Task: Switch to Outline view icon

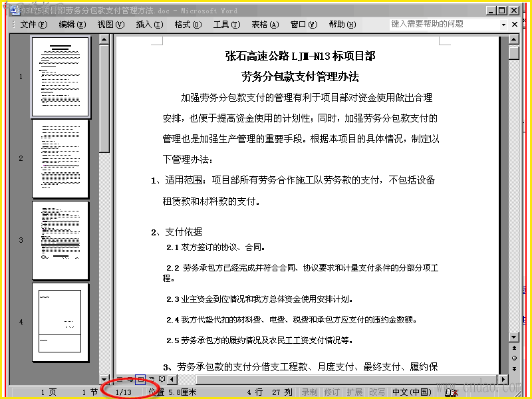Action: tap(152, 379)
